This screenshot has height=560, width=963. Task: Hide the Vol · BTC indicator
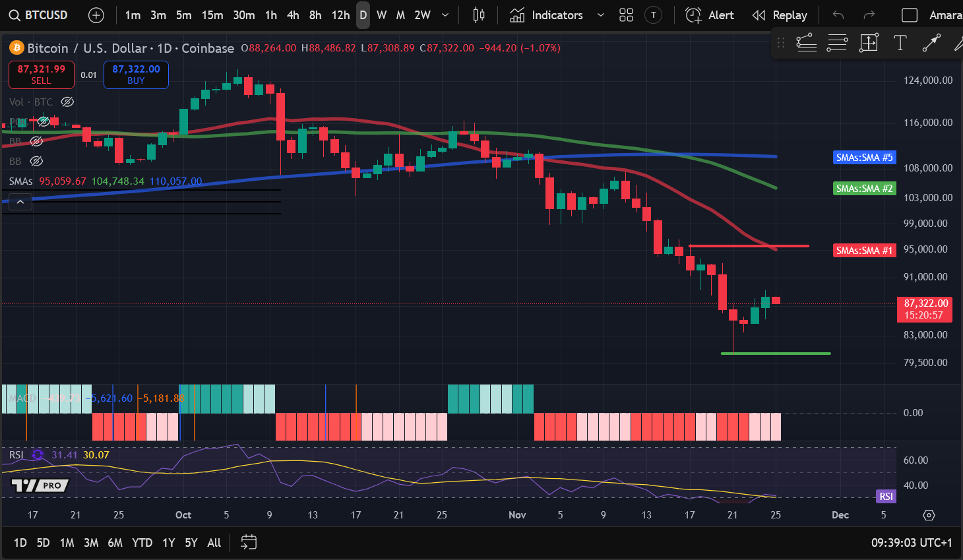coord(67,102)
